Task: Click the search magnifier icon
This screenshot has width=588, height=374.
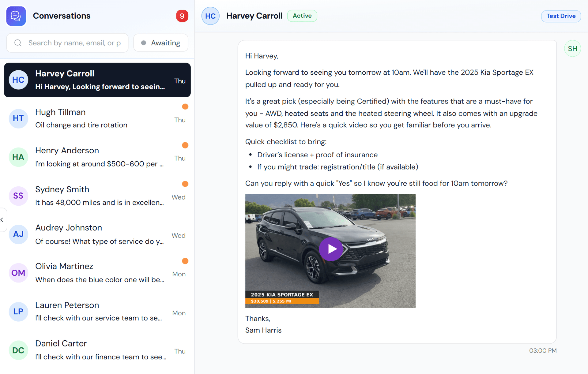Action: tap(18, 43)
